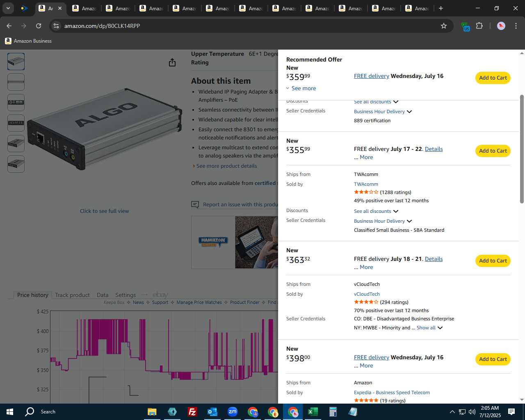Click Report an issue with this product
Viewport: 525px width, 420px height.
240,205
